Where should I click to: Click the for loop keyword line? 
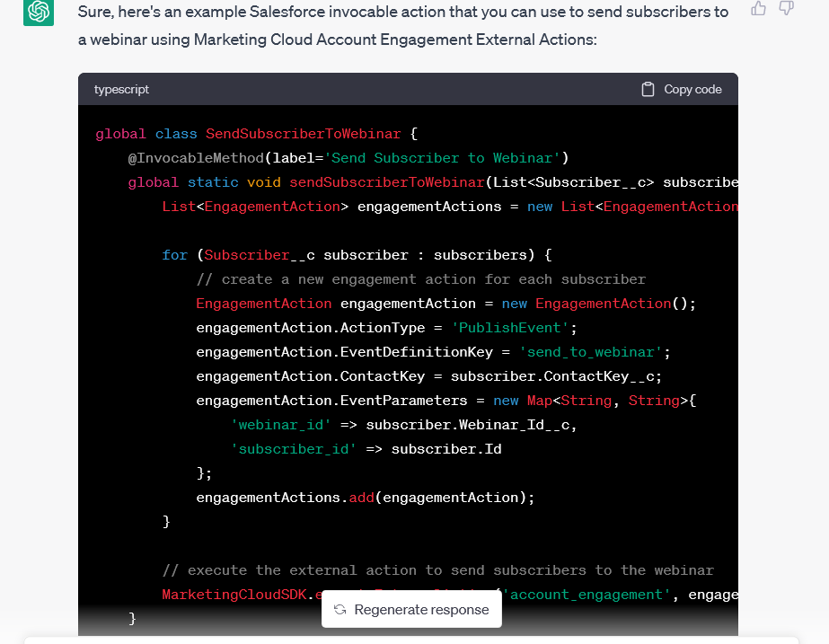click(x=357, y=255)
